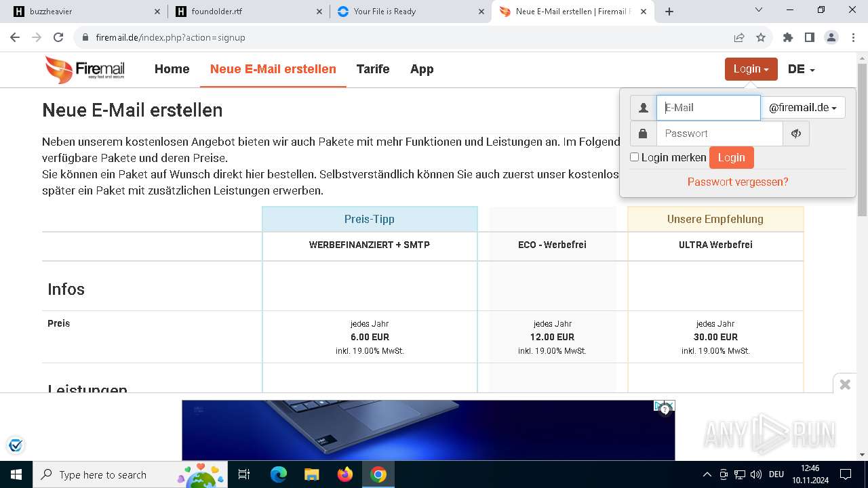Image resolution: width=868 pixels, height=488 pixels.
Task: Click the 6.00 EUR price
Action: tap(370, 337)
